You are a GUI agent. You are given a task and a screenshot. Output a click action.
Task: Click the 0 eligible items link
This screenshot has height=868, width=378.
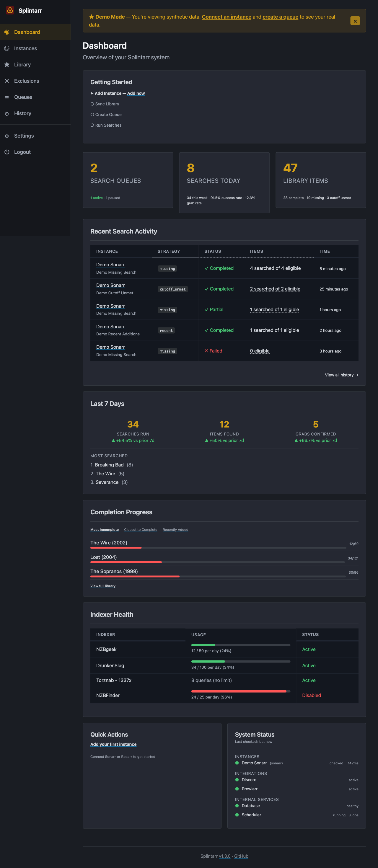click(260, 351)
